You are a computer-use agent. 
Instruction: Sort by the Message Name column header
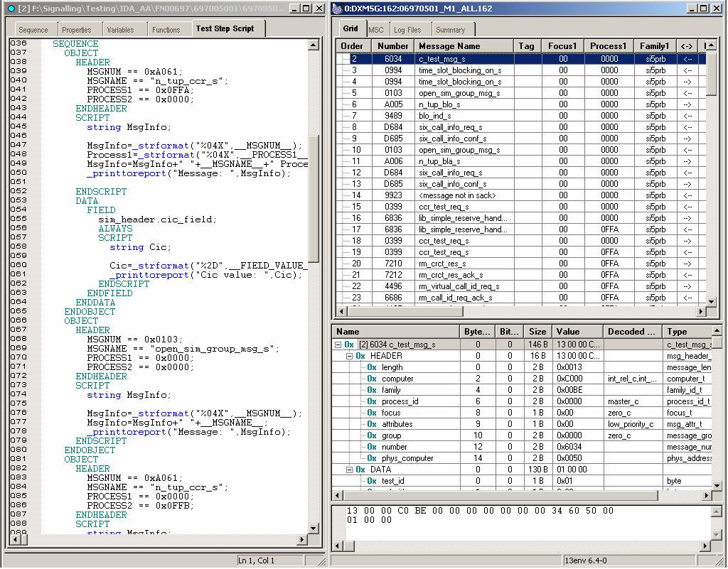click(x=464, y=46)
